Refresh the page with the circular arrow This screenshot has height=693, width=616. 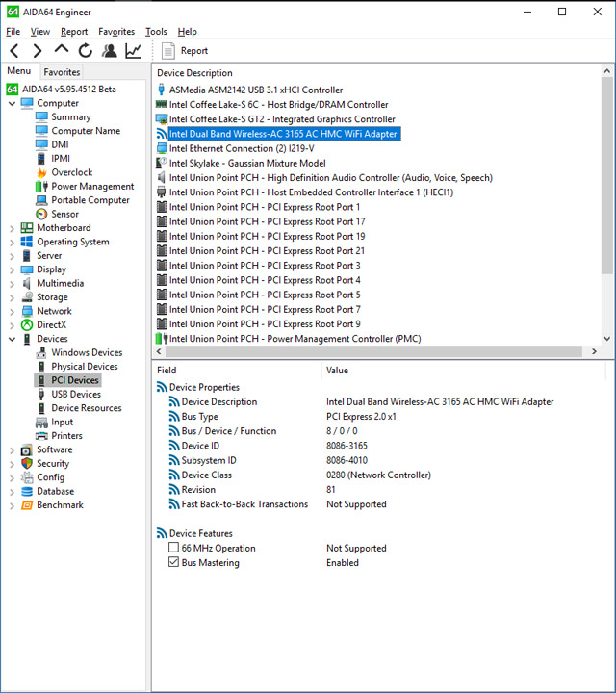(86, 51)
